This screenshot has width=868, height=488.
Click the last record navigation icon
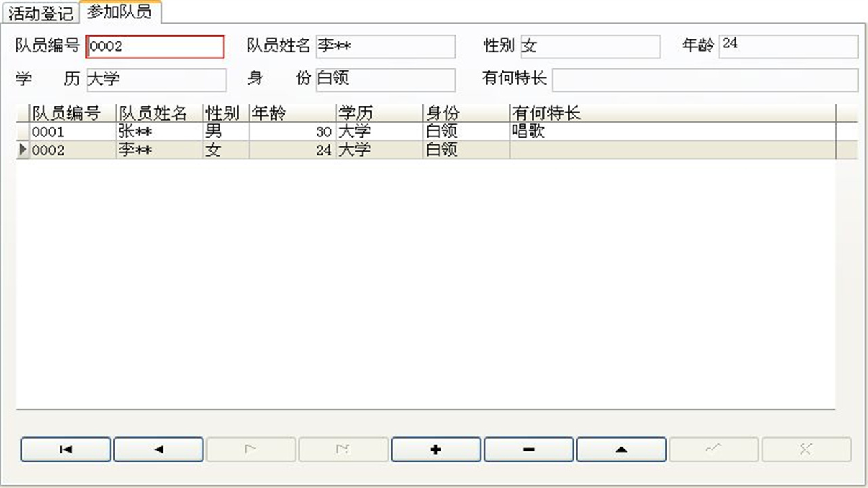point(343,449)
